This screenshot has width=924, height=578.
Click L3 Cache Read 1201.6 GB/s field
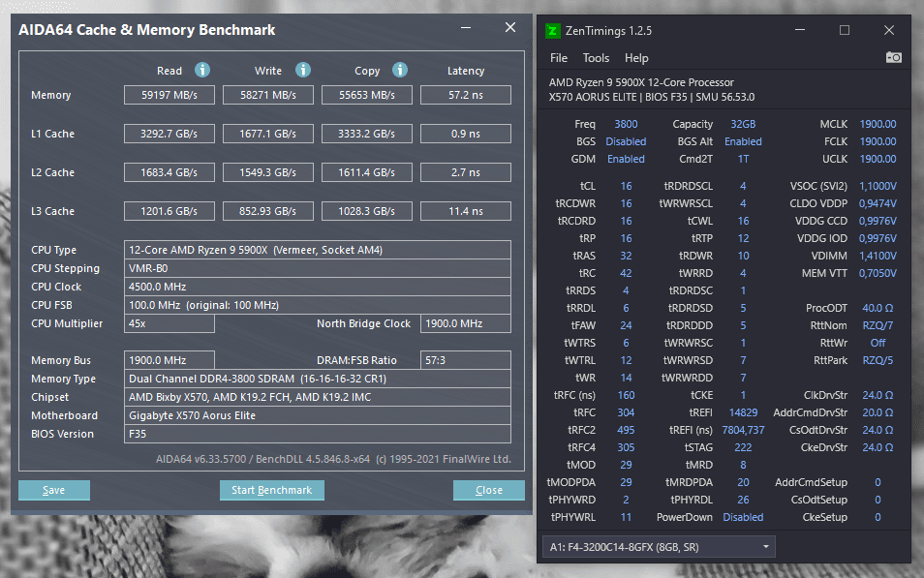click(169, 211)
